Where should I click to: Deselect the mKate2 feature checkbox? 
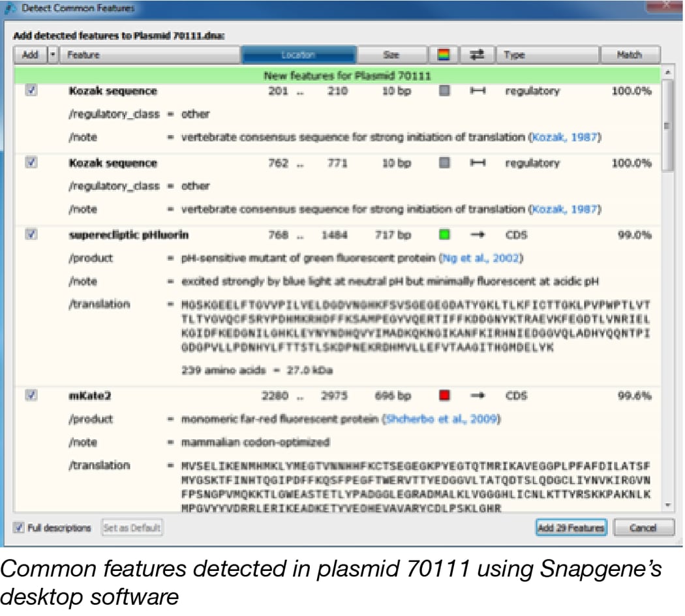pos(31,395)
